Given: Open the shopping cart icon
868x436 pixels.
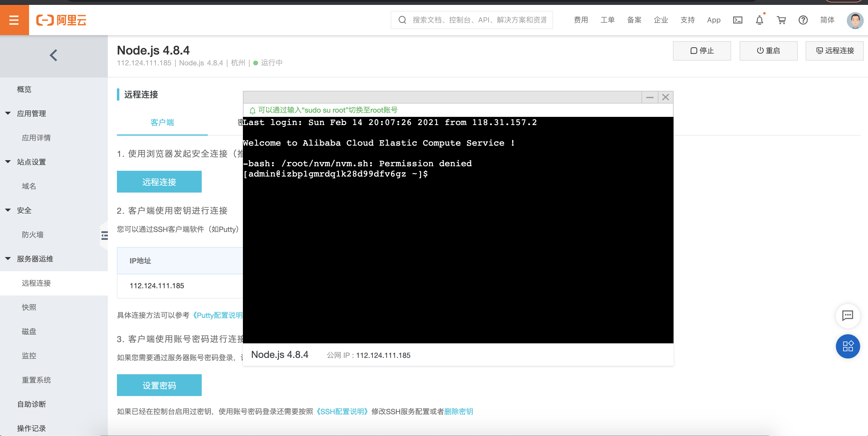Looking at the screenshot, I should point(781,20).
